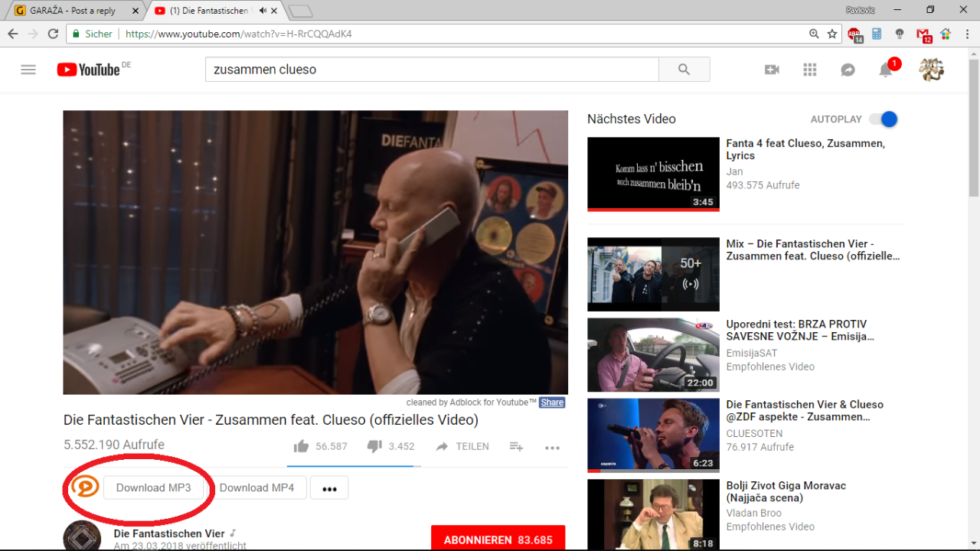Open the Fanta 4 Lyrics video thumbnail
This screenshot has height=551, width=980.
click(x=653, y=174)
